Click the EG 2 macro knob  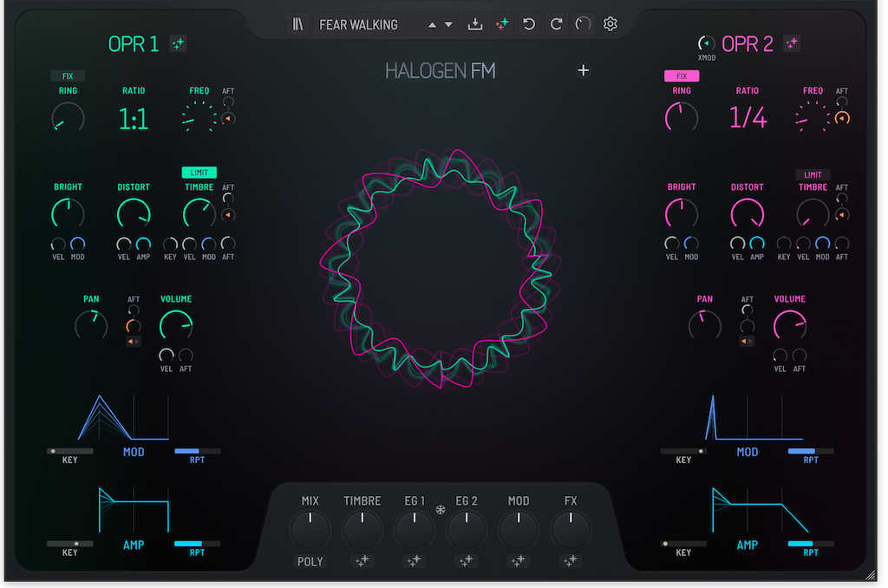tap(466, 530)
